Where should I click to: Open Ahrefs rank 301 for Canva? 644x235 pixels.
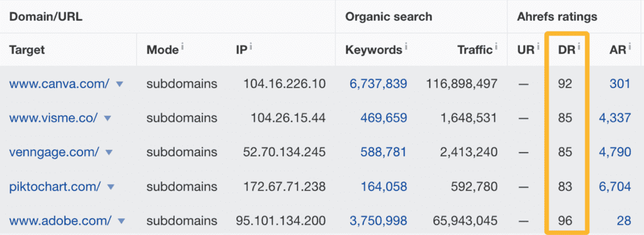click(x=620, y=84)
